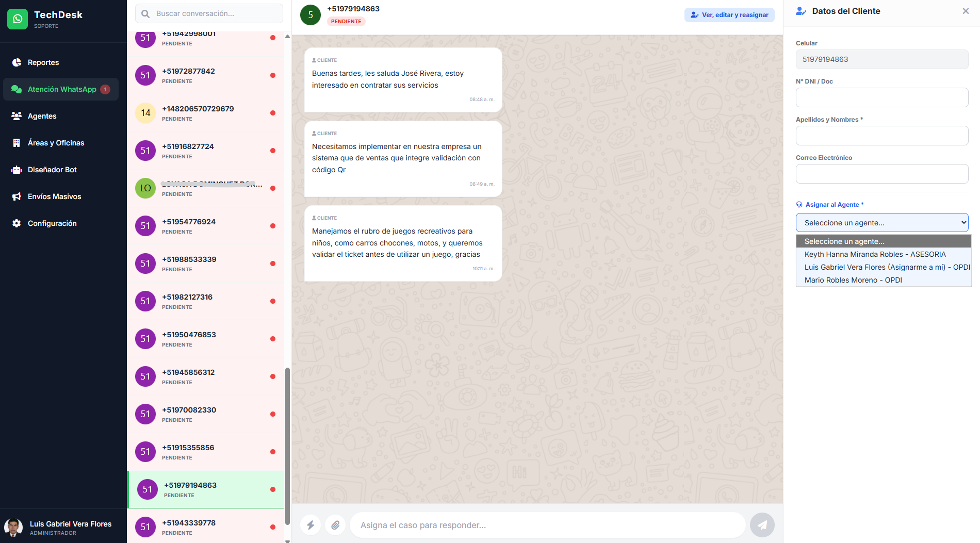The height and width of the screenshot is (543, 980).
Task: Click the quick replies lightning bolt icon
Action: [x=311, y=525]
